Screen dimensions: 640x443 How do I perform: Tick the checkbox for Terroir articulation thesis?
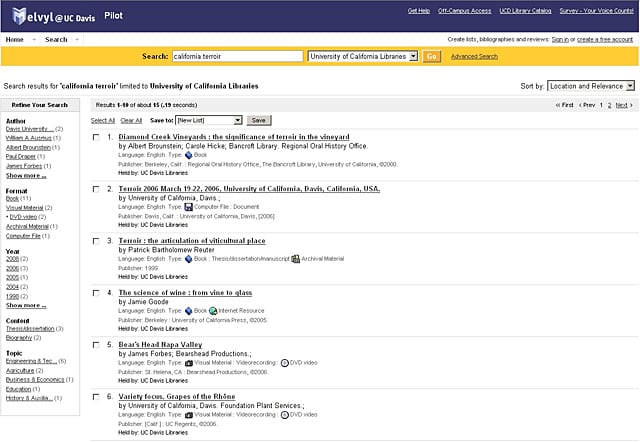coord(96,241)
